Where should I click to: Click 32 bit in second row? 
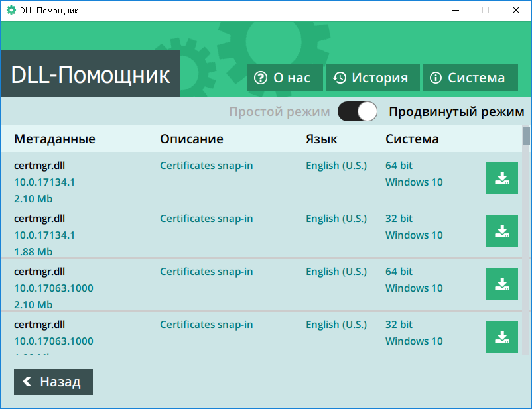[x=399, y=219]
